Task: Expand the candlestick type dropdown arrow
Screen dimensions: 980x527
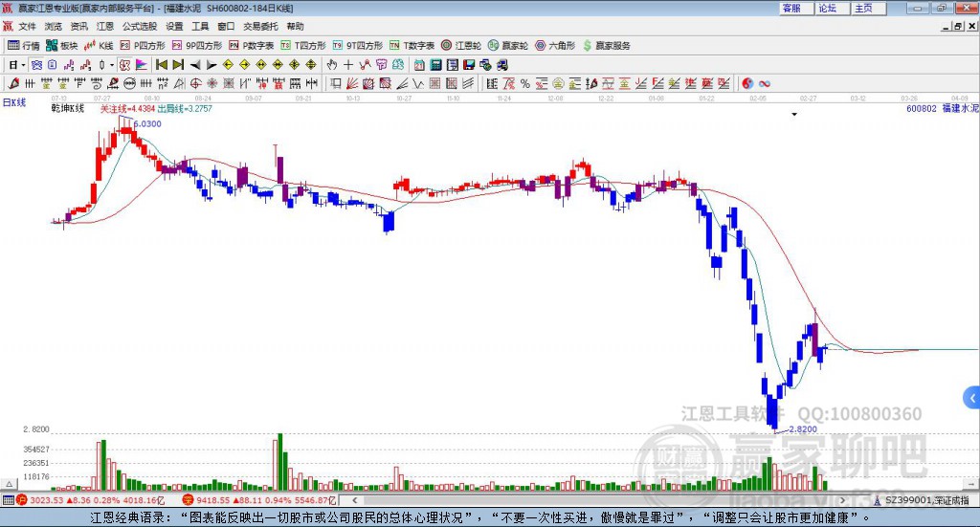Action: pos(112,65)
